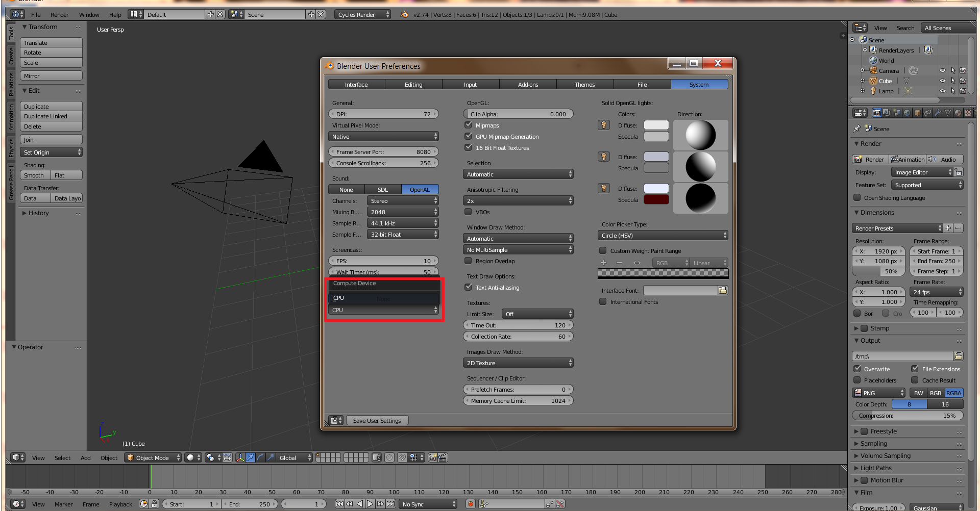Image resolution: width=980 pixels, height=511 pixels.
Task: Toggle Cube visibility eye in outliner
Action: point(942,81)
